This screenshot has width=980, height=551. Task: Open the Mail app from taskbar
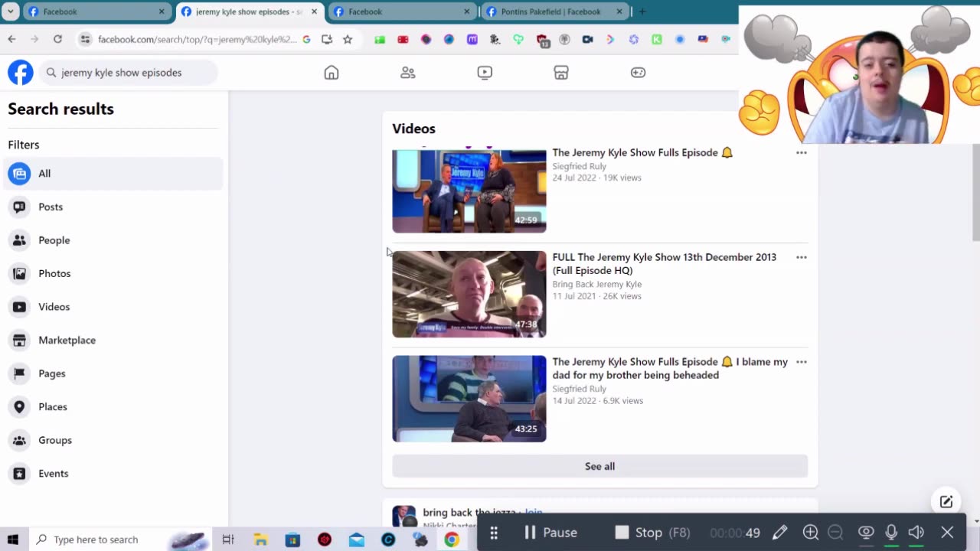pyautogui.click(x=357, y=540)
